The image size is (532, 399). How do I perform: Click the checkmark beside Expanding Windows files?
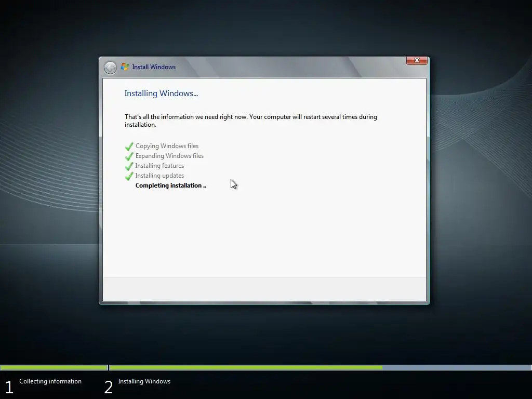tap(129, 156)
